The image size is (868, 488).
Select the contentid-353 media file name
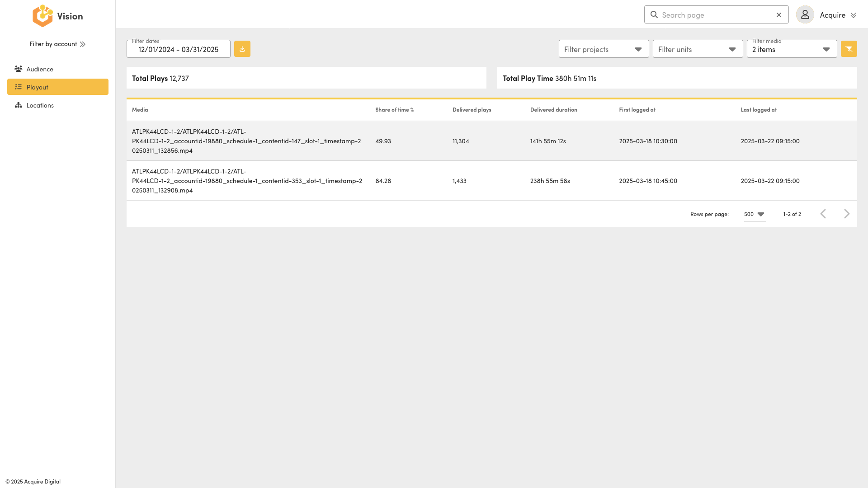tap(247, 181)
